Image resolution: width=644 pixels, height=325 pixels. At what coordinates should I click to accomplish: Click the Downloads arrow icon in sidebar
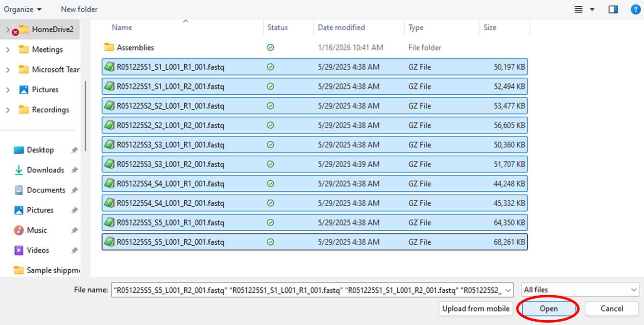click(x=19, y=170)
